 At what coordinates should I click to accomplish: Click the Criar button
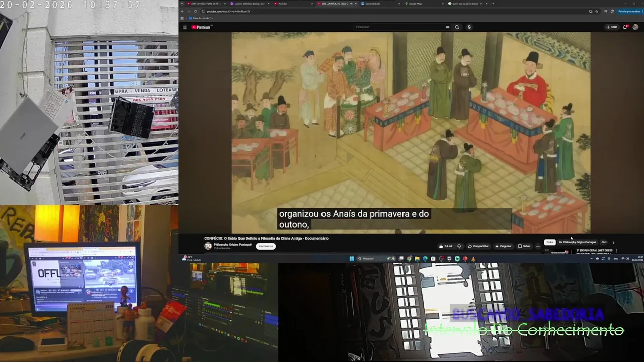coord(612,27)
